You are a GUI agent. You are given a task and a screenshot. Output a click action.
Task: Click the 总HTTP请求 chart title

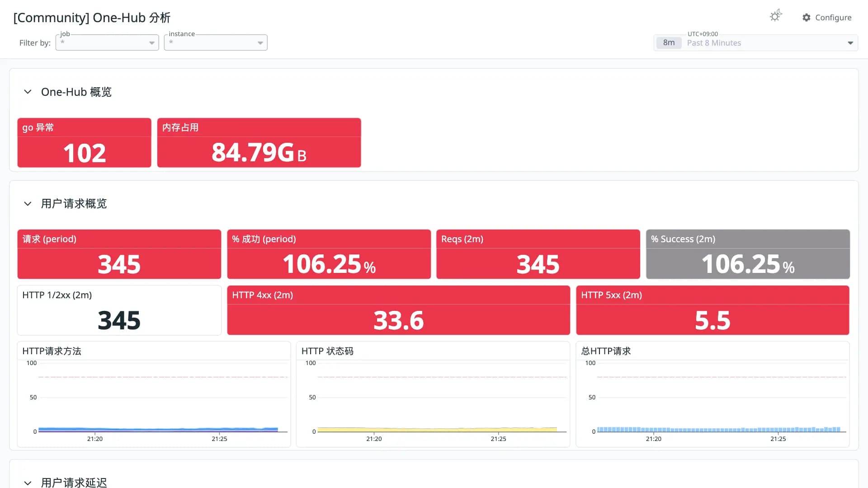pos(606,351)
